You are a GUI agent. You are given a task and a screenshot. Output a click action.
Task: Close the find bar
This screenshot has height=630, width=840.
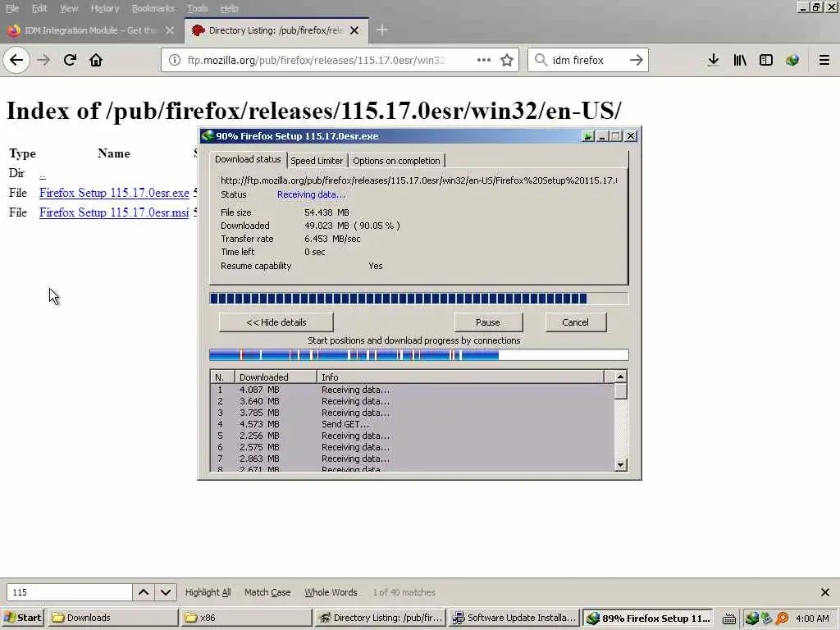(x=825, y=592)
